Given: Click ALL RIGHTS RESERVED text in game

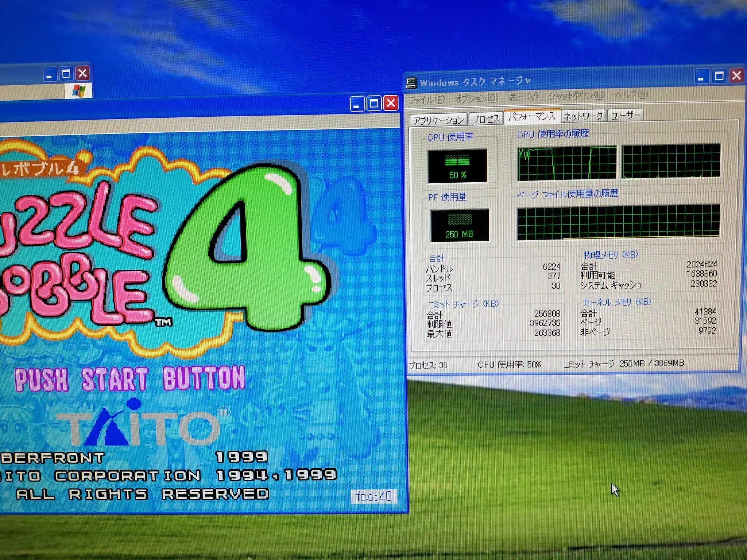Looking at the screenshot, I should tap(142, 494).
